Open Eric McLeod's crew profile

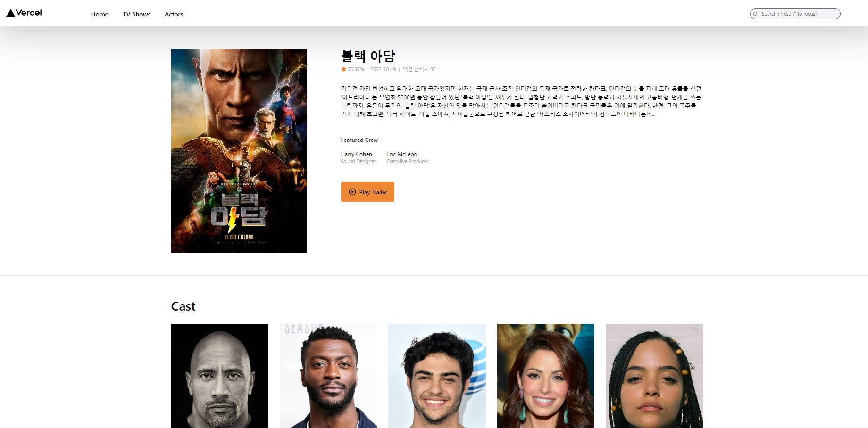(402, 154)
